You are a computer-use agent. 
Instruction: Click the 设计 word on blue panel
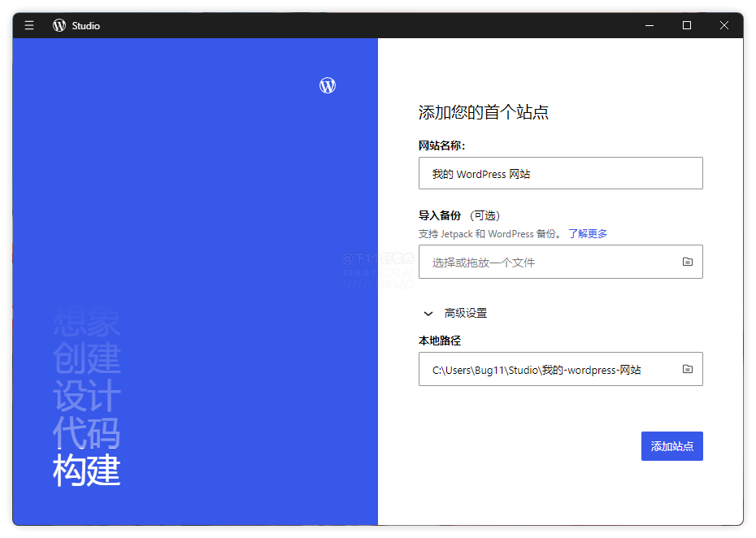pyautogui.click(x=86, y=396)
